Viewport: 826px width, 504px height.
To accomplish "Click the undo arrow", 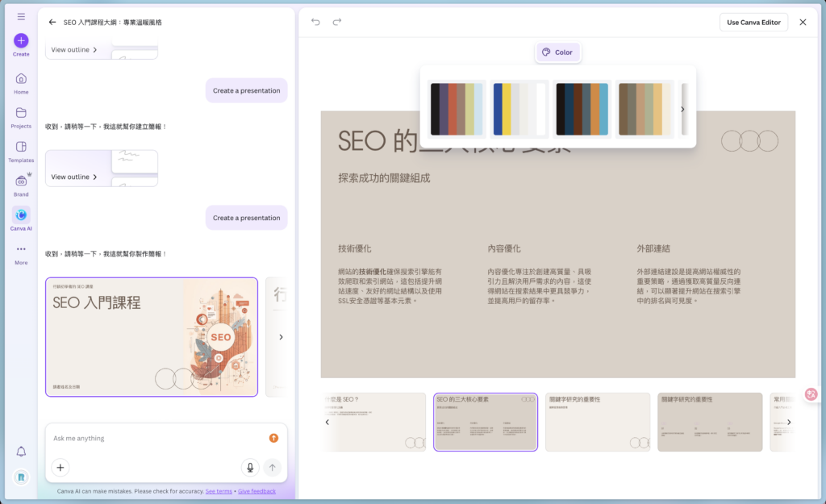I will [x=315, y=22].
